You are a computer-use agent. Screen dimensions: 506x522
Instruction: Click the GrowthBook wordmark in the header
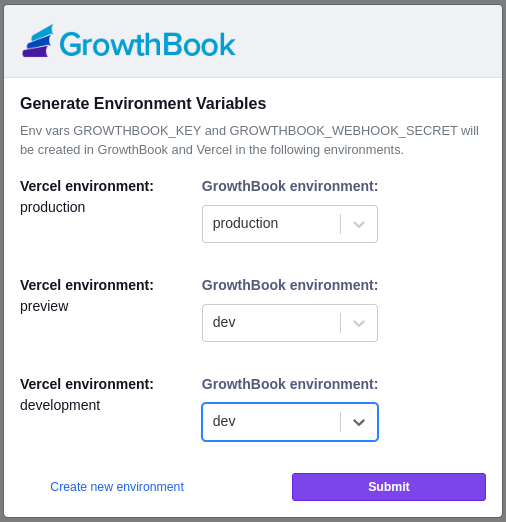coord(148,44)
